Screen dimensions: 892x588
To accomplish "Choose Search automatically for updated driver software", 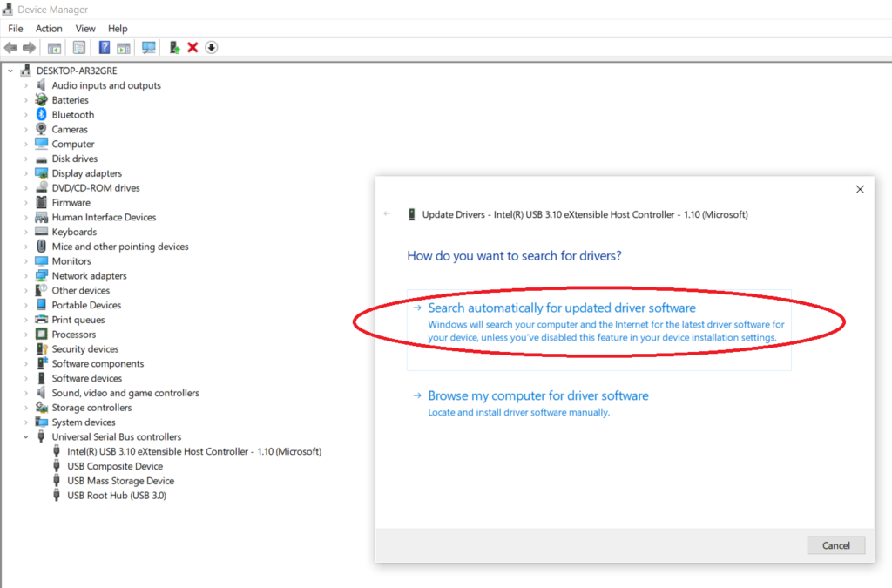I will point(562,308).
